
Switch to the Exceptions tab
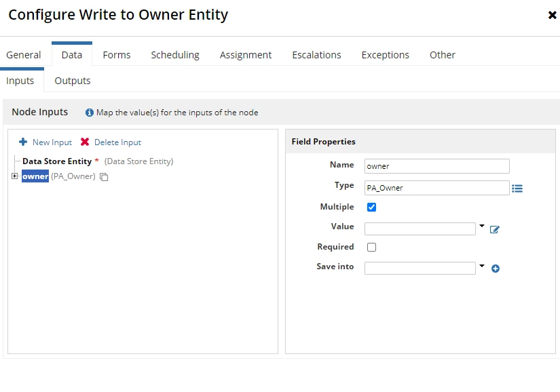pyautogui.click(x=386, y=55)
